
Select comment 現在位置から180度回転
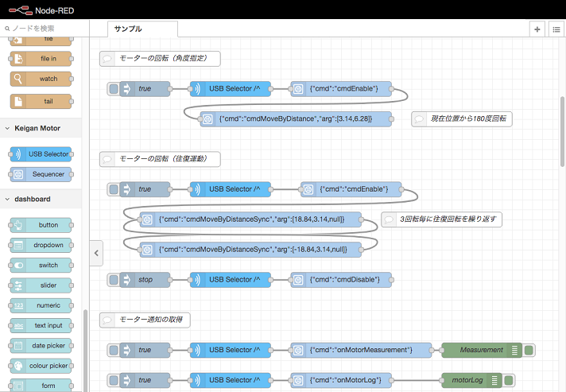pyautogui.click(x=462, y=118)
